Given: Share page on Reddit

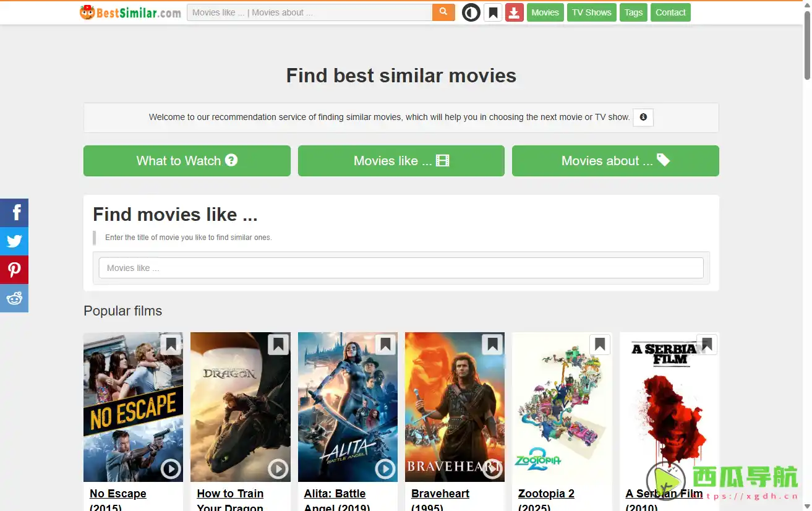Looking at the screenshot, I should tap(14, 298).
